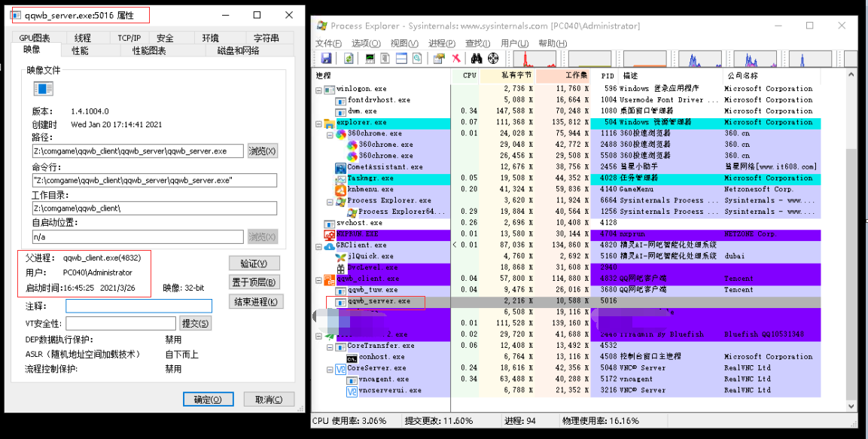Open the process Properties toolbar icon
868x439 pixels.
pos(439,58)
